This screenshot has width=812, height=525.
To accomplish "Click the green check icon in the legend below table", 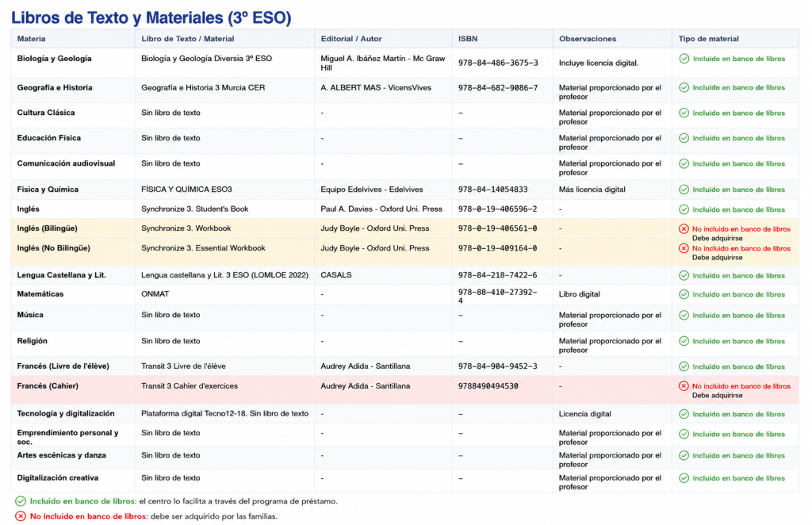I will click(x=21, y=501).
